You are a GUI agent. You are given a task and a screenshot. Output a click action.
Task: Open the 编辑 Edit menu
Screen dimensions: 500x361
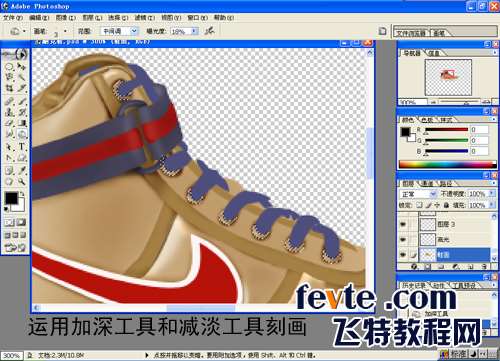coord(39,17)
